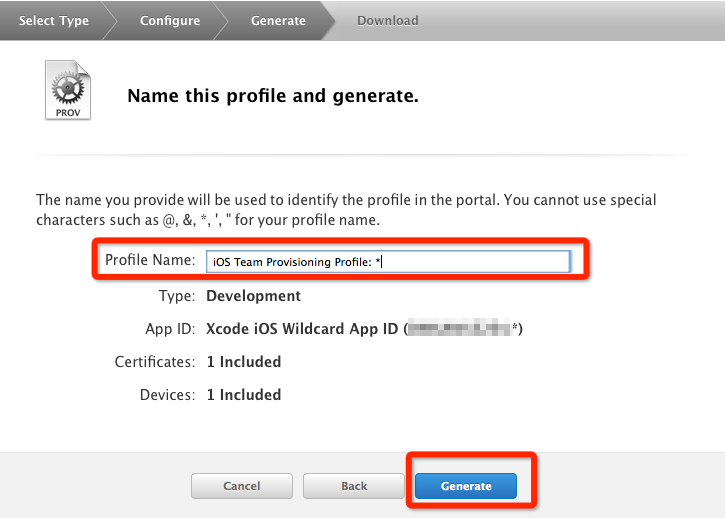Click the App ID label
The width and height of the screenshot is (725, 518).
point(170,329)
